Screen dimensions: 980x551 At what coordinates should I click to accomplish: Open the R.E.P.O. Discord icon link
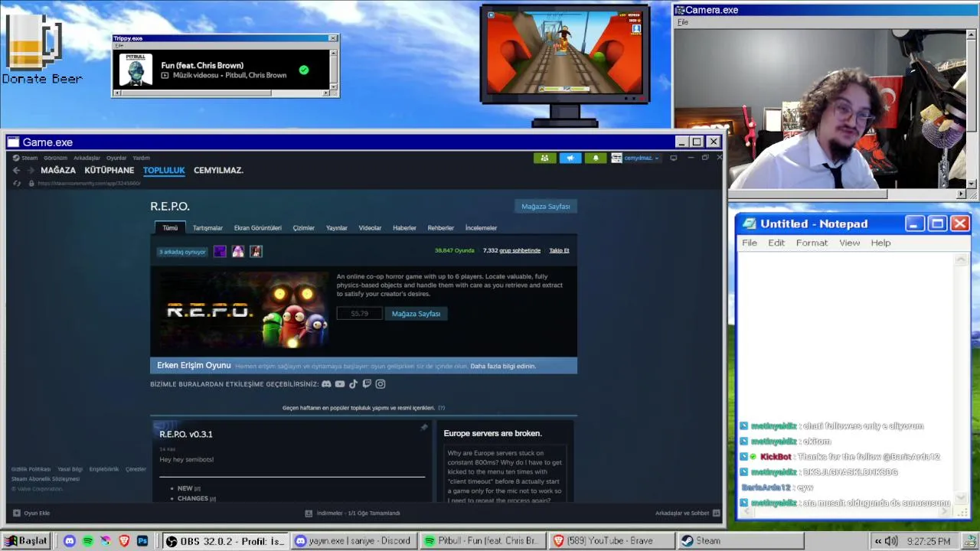326,384
